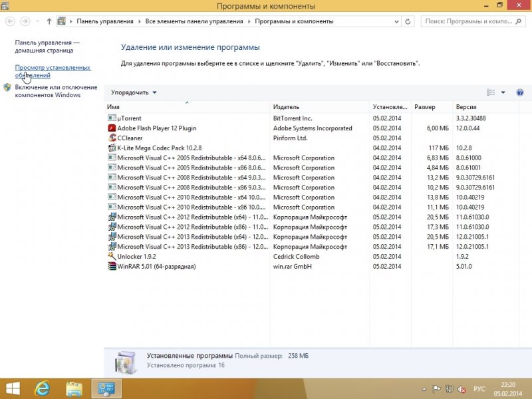Viewport: 532px width, 399px height.
Task: Click the Back navigation arrow
Action: (x=11, y=21)
